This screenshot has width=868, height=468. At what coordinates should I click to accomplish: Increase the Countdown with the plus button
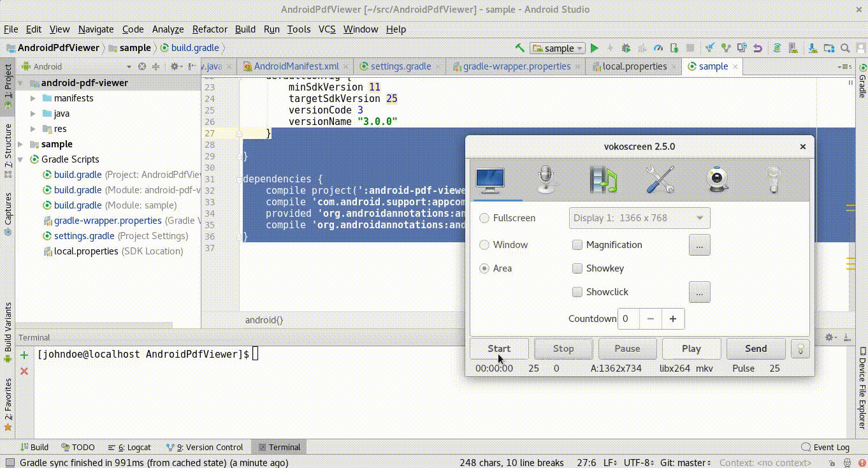673,319
